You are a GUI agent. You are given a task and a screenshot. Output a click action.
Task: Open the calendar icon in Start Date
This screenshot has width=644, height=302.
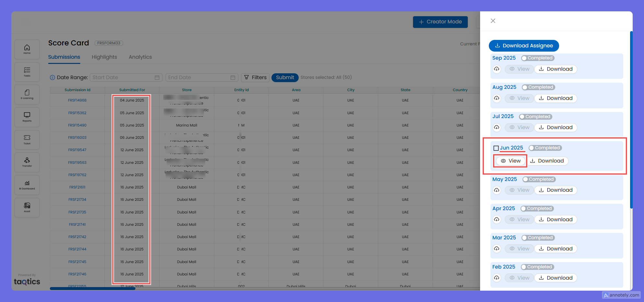(157, 78)
